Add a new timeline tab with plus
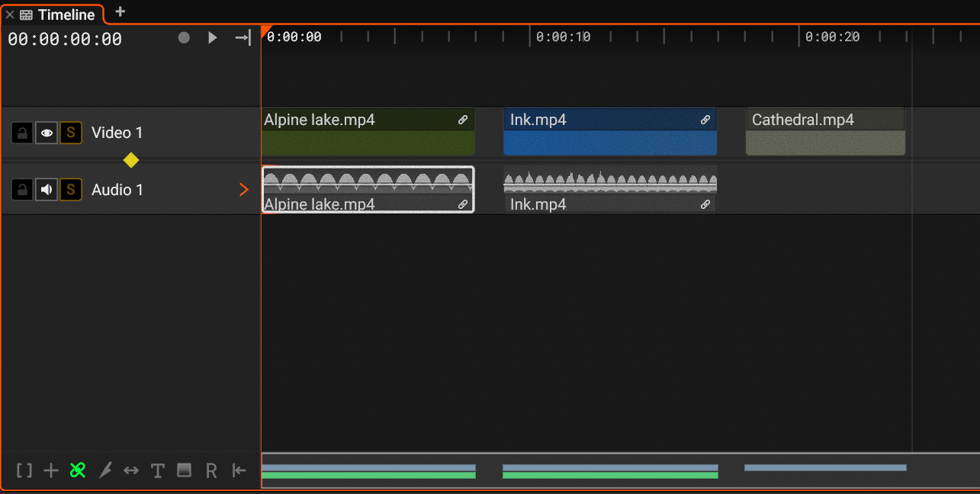 (x=120, y=11)
